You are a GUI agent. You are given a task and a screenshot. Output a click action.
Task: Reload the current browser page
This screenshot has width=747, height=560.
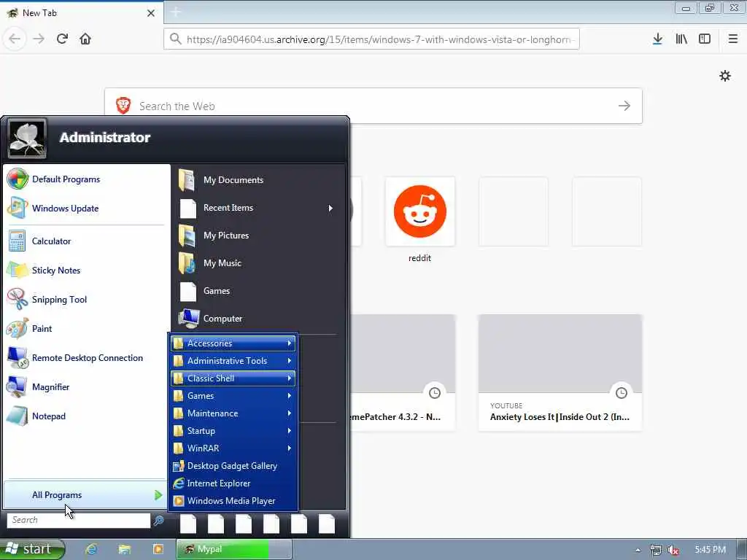[x=62, y=39]
